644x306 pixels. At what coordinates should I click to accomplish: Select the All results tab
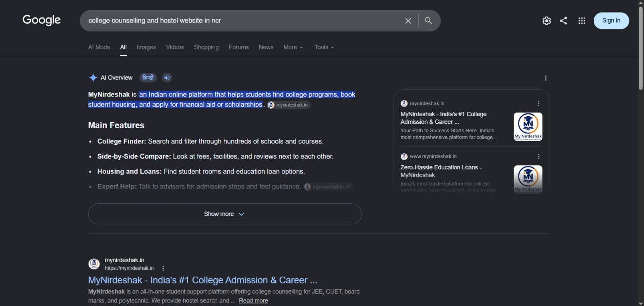[123, 47]
